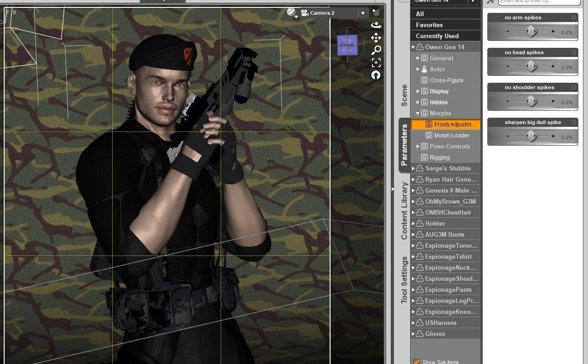Click plus button of no shoulder spikes

click(553, 101)
